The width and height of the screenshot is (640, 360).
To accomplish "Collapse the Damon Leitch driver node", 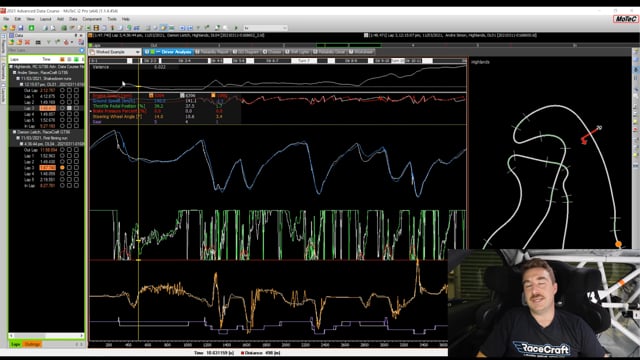I will (14, 132).
